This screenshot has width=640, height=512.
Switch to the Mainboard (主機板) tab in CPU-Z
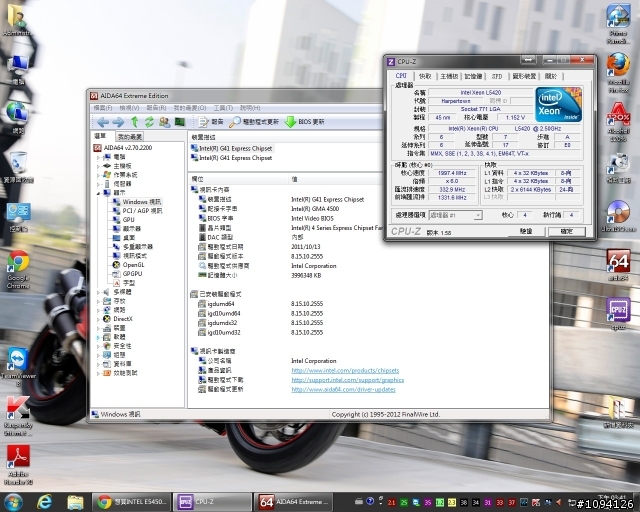[449, 76]
